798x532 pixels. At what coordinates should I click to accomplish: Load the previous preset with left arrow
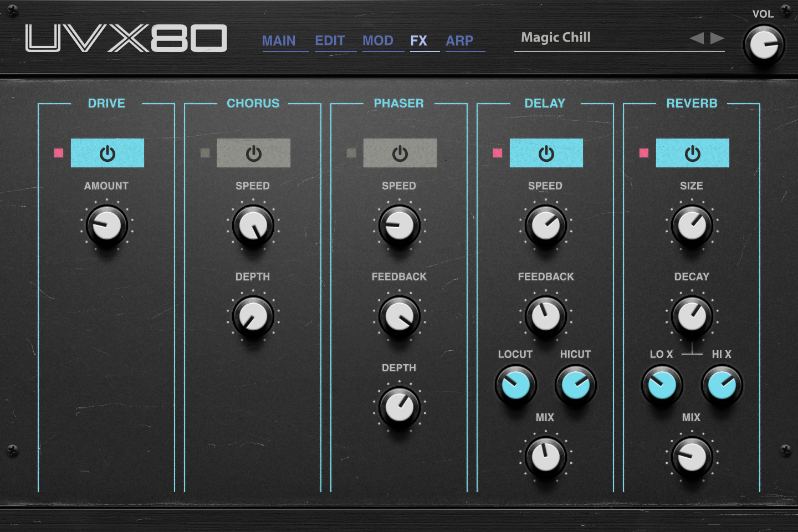tap(697, 38)
